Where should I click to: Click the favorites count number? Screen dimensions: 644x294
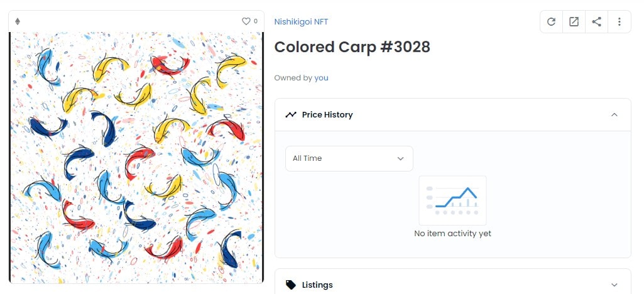pyautogui.click(x=256, y=21)
